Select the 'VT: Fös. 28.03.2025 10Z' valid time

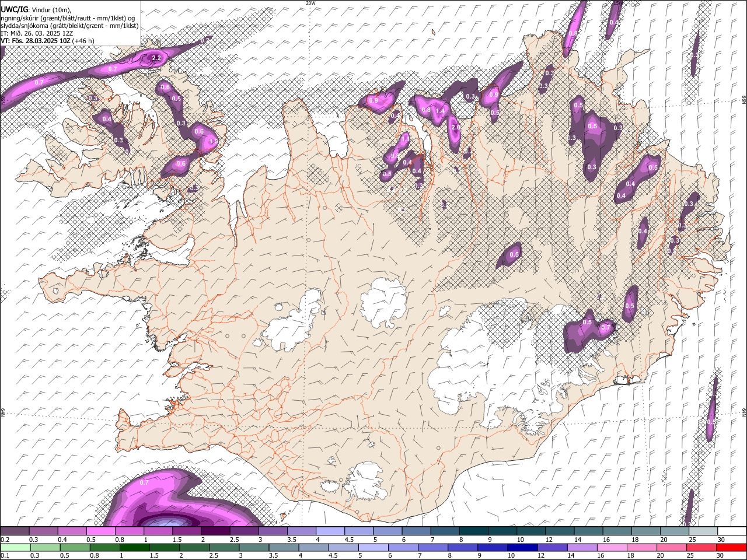pyautogui.click(x=36, y=41)
